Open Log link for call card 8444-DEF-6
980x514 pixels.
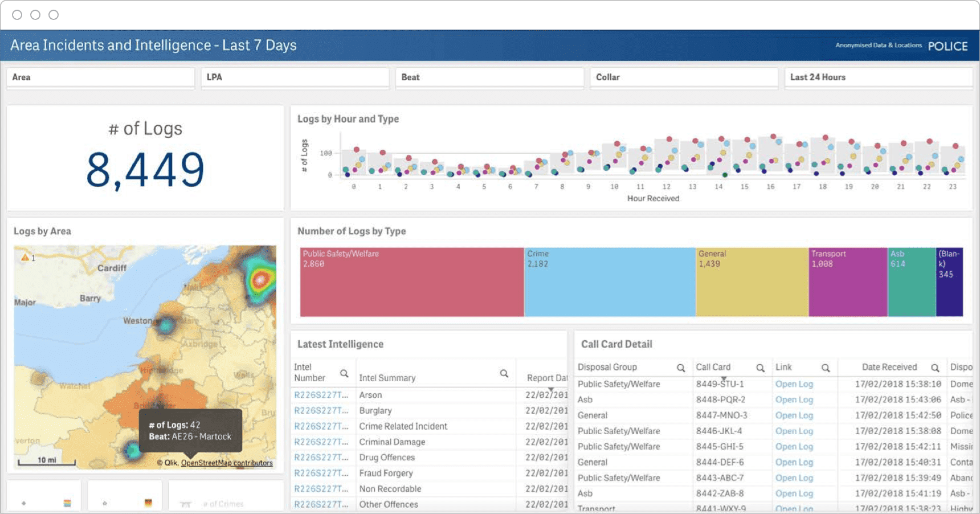click(794, 462)
